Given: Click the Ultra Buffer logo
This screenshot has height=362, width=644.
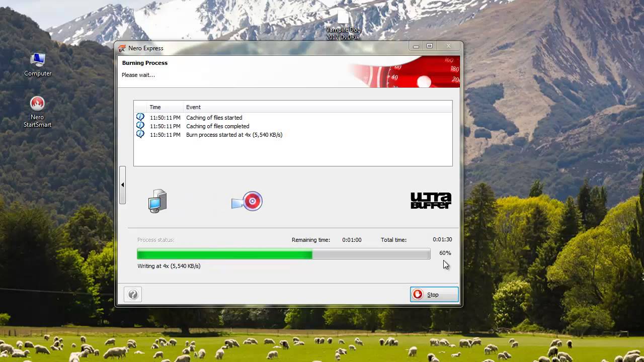Looking at the screenshot, I should point(431,201).
